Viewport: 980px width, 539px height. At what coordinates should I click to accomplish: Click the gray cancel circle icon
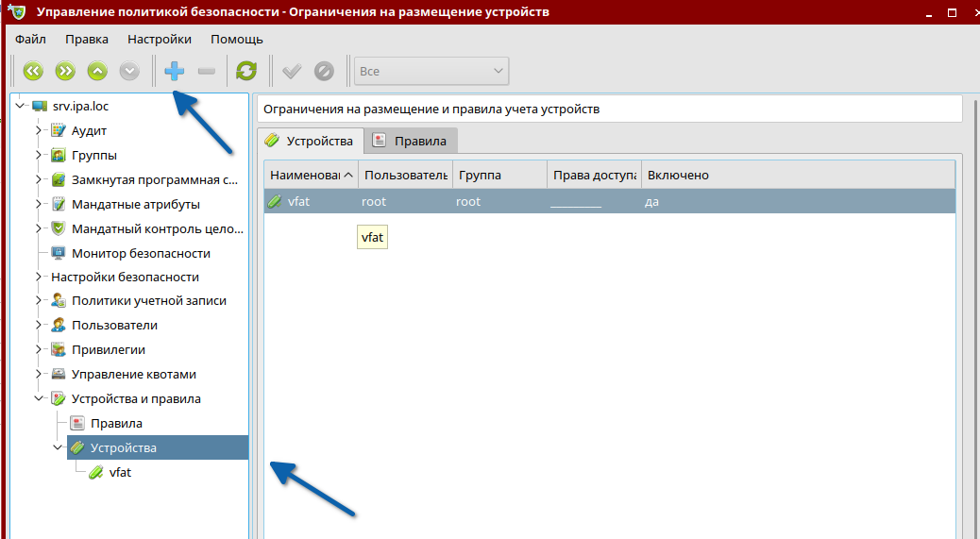(x=324, y=71)
